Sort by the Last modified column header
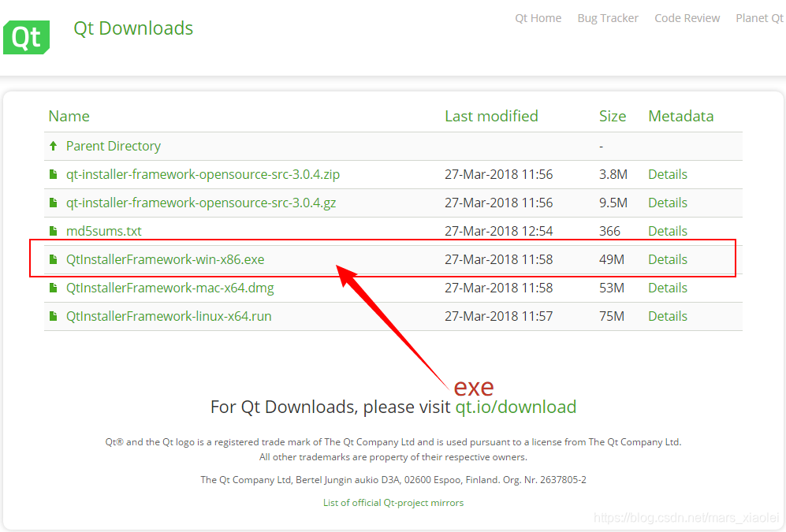 [x=491, y=116]
